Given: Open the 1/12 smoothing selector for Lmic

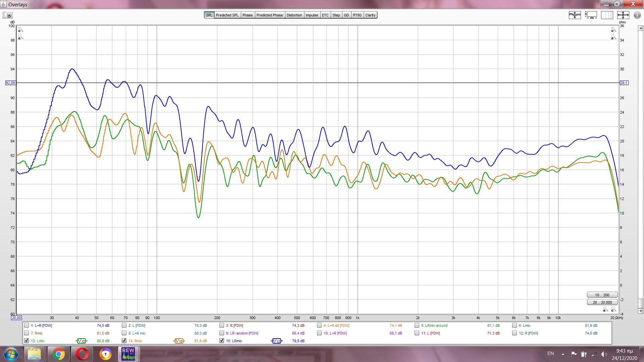Looking at the screenshot, I should (x=81, y=341).
